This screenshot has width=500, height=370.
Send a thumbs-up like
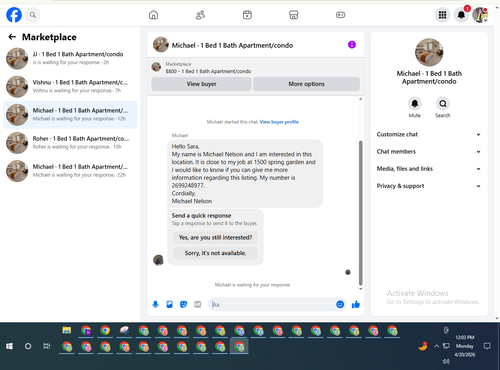[356, 304]
